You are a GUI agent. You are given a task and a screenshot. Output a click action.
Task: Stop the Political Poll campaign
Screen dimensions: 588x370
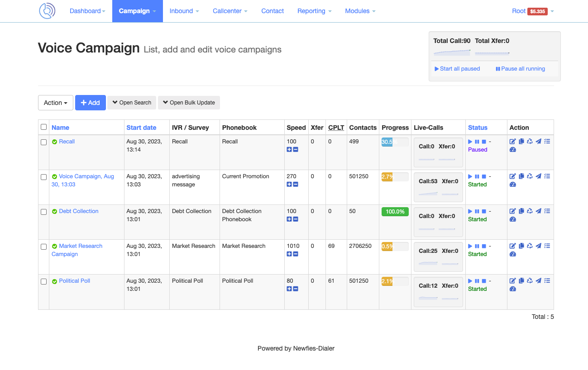[483, 281]
